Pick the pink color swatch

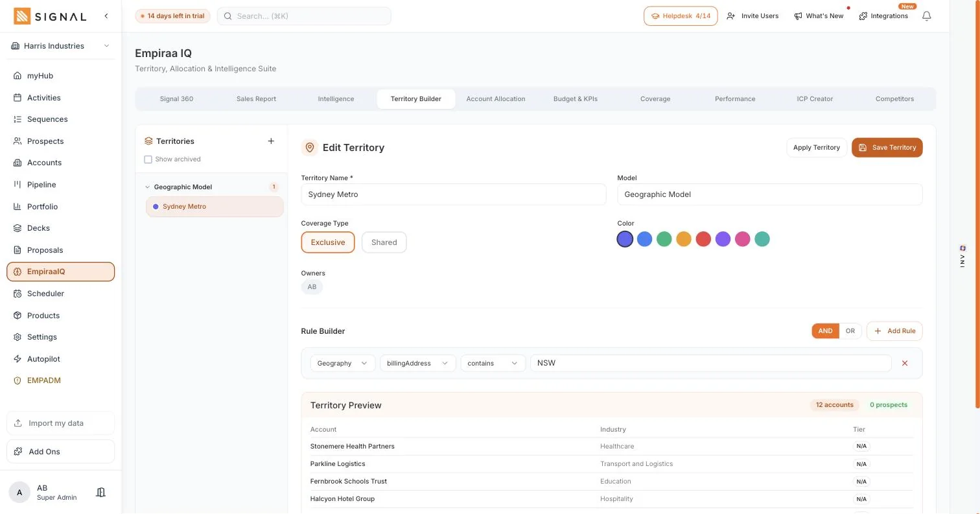(743, 240)
